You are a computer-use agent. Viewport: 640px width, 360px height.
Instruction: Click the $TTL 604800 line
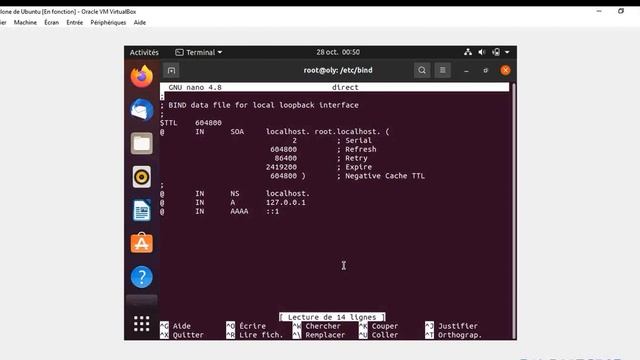click(x=191, y=122)
